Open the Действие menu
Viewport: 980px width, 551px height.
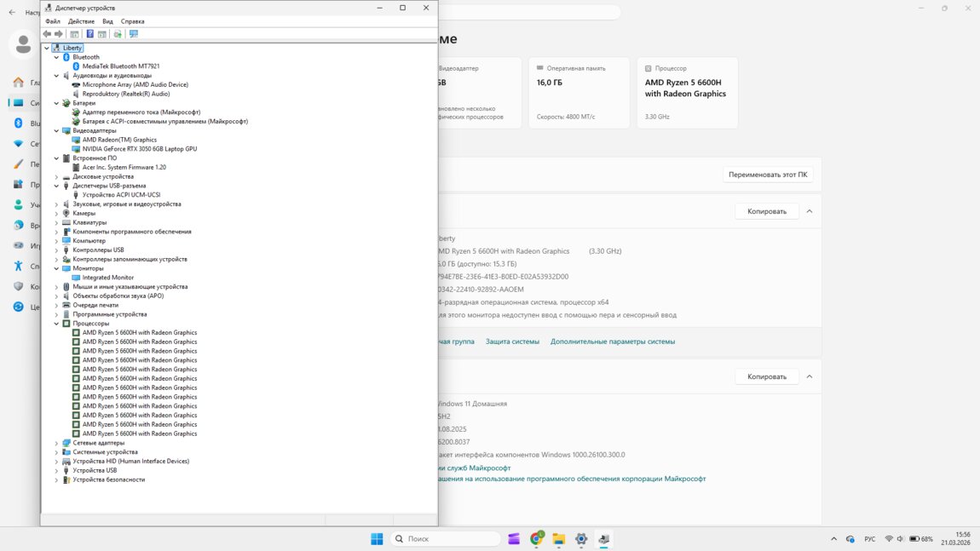click(x=81, y=21)
